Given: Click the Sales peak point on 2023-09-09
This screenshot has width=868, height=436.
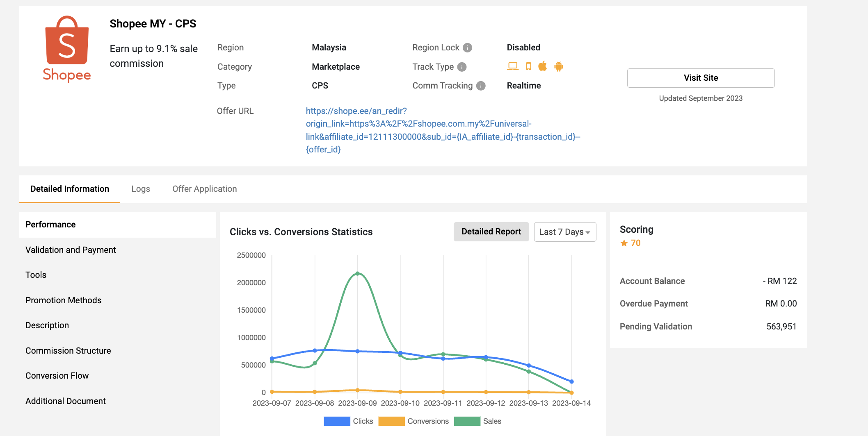Looking at the screenshot, I should point(358,274).
